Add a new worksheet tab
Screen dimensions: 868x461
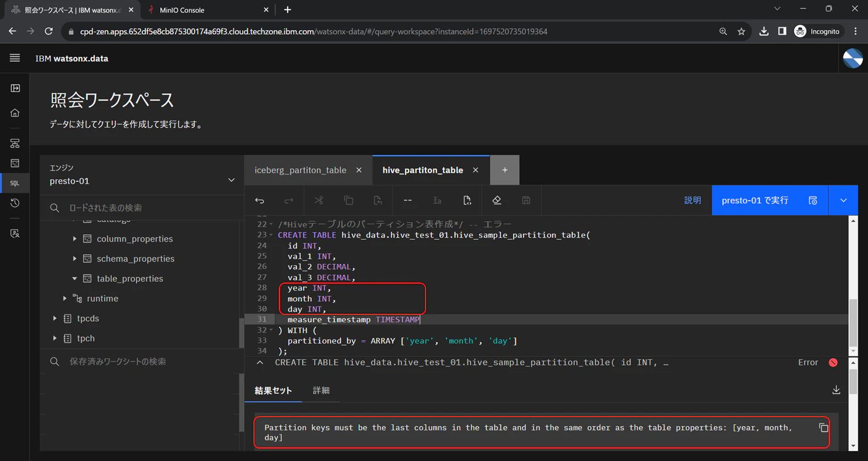(504, 170)
